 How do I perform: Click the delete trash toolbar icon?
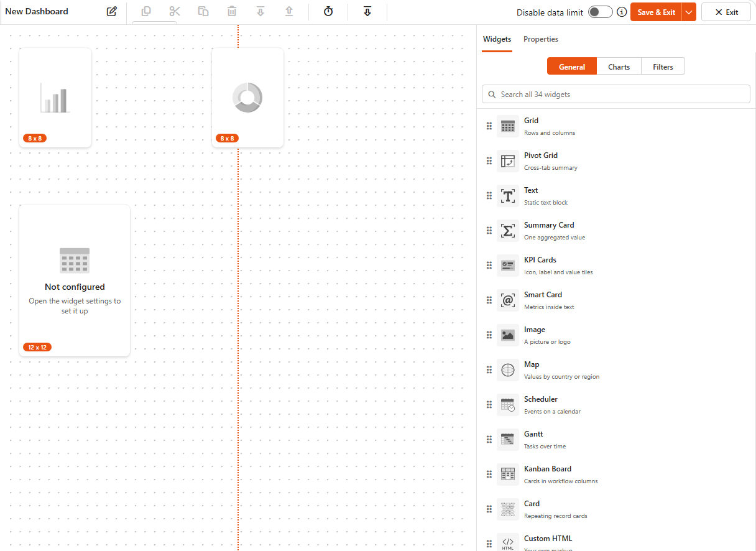pyautogui.click(x=232, y=11)
